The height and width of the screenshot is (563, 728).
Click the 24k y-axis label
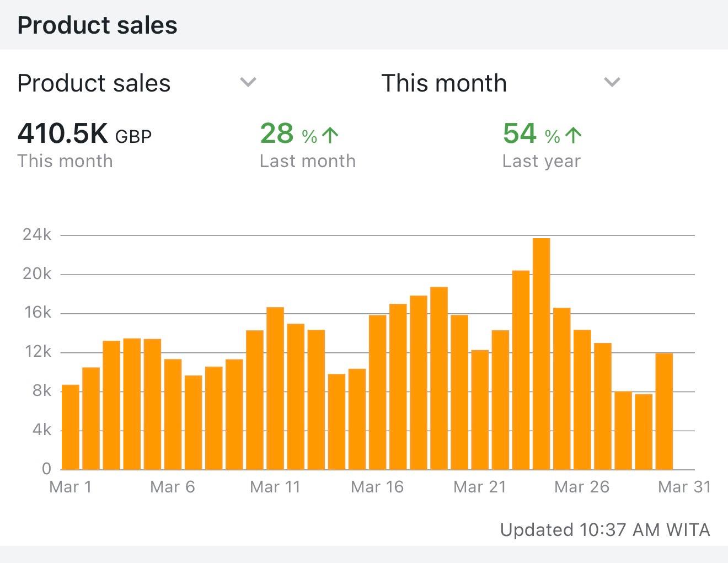(37, 235)
